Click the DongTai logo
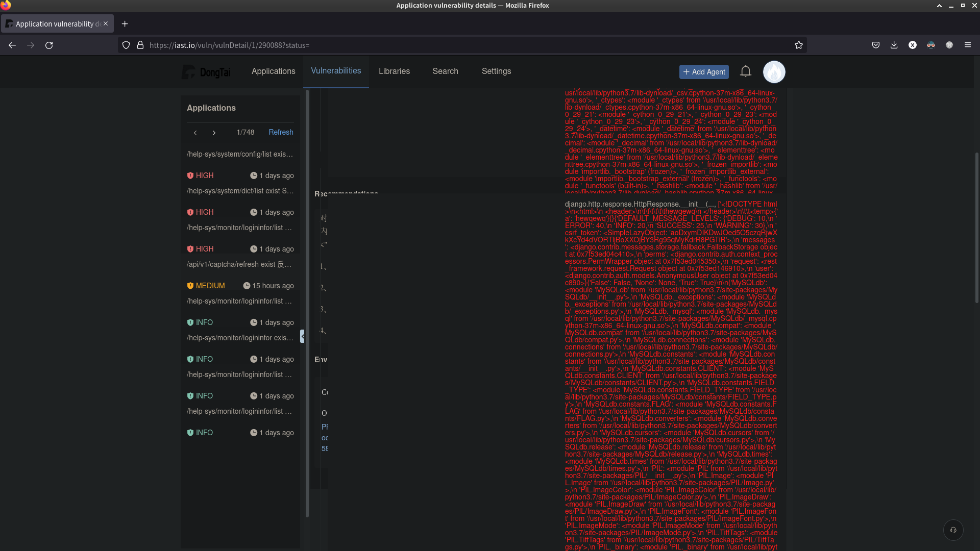This screenshot has width=980, height=551. pyautogui.click(x=206, y=71)
